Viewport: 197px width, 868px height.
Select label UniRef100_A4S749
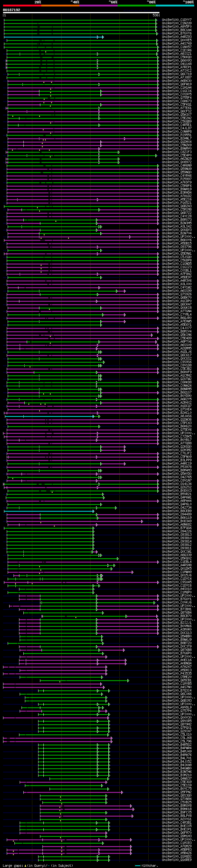(176, 43)
